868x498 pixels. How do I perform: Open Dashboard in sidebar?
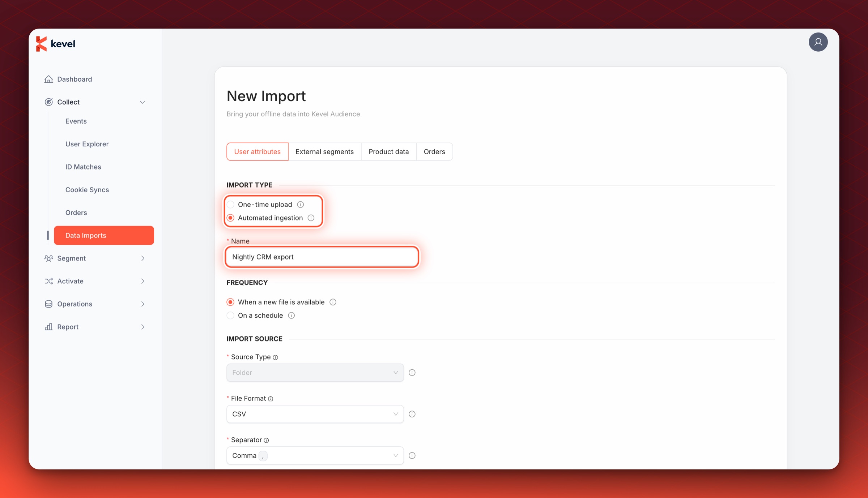coord(75,79)
